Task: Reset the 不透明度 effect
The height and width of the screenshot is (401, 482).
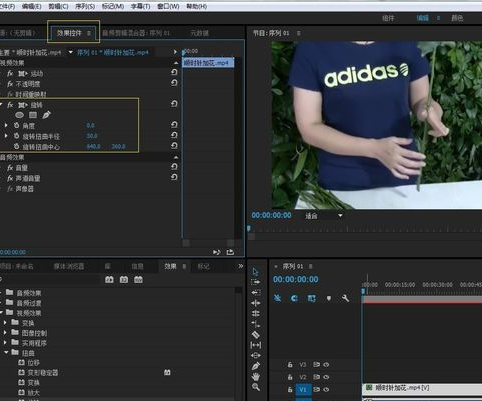Action: [x=174, y=83]
